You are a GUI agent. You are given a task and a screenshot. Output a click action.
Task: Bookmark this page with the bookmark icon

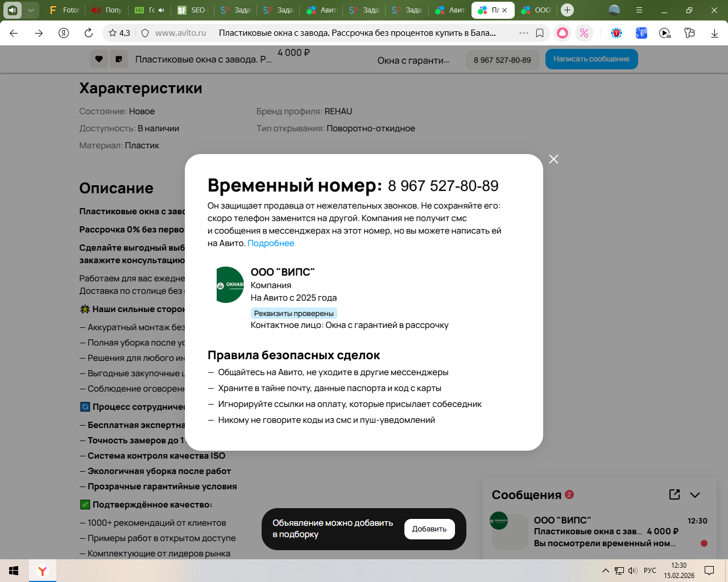[540, 33]
